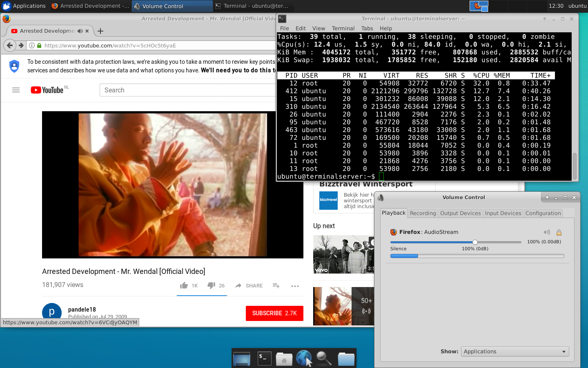Open a new Firefox tab with plus button
This screenshot has height=368, width=588.
coord(100,31)
